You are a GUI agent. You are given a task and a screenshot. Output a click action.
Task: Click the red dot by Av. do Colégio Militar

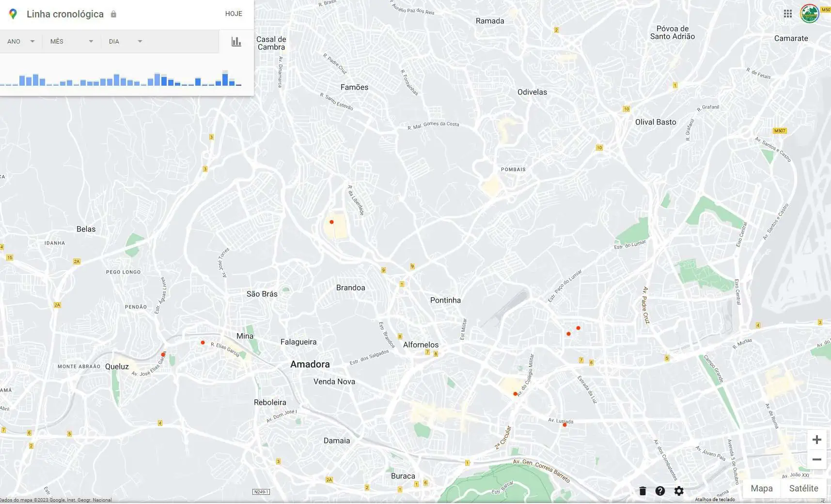[x=515, y=394]
